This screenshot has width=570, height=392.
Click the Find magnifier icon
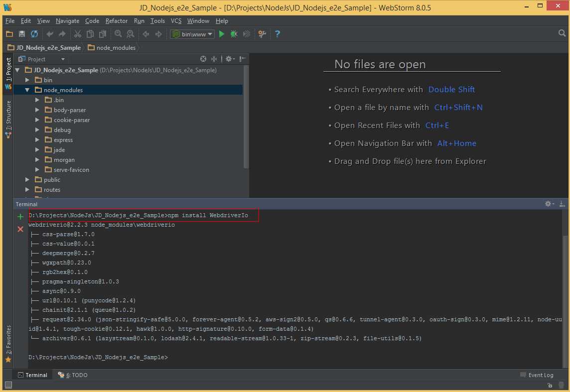point(118,34)
